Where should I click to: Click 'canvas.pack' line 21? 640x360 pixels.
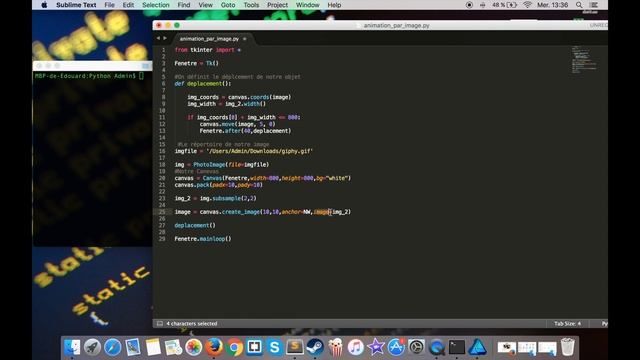(218, 185)
